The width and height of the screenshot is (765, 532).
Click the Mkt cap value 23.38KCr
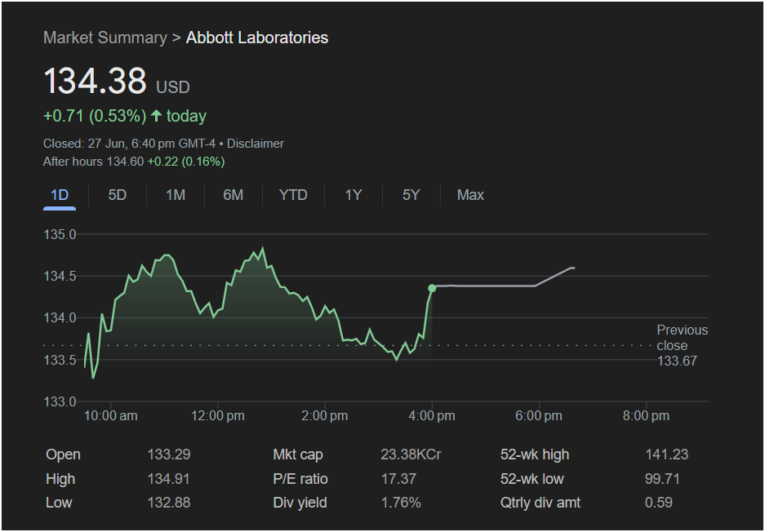tap(411, 454)
